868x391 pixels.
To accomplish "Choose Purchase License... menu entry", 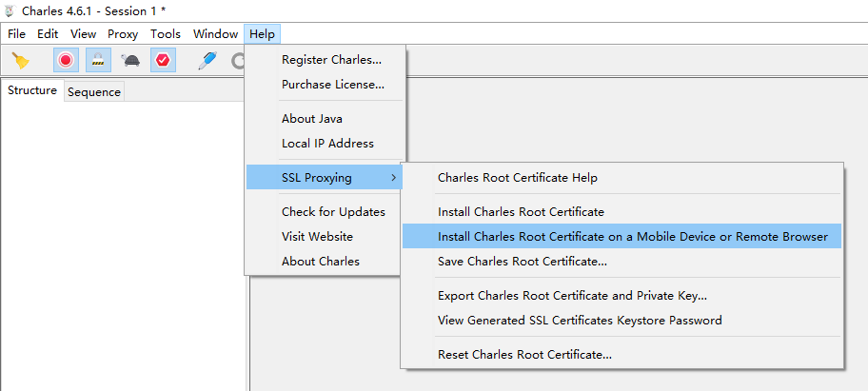I will point(325,85).
